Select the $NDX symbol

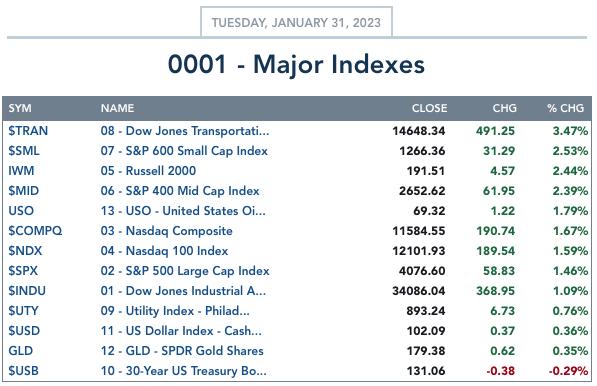click(25, 251)
